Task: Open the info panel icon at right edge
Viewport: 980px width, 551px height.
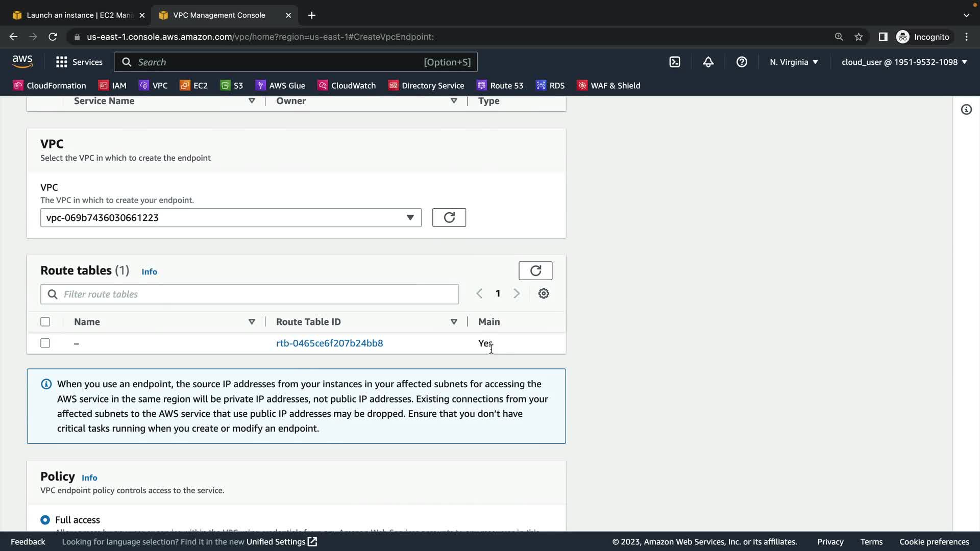Action: [x=966, y=110]
